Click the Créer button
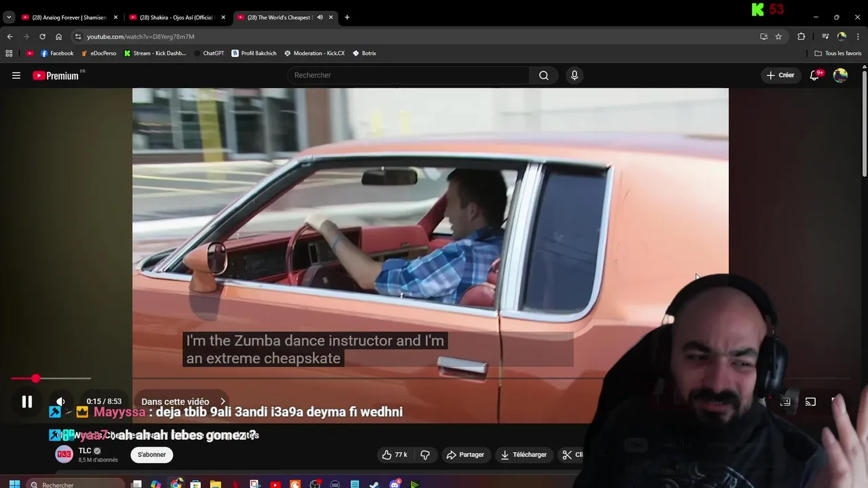 (x=780, y=75)
